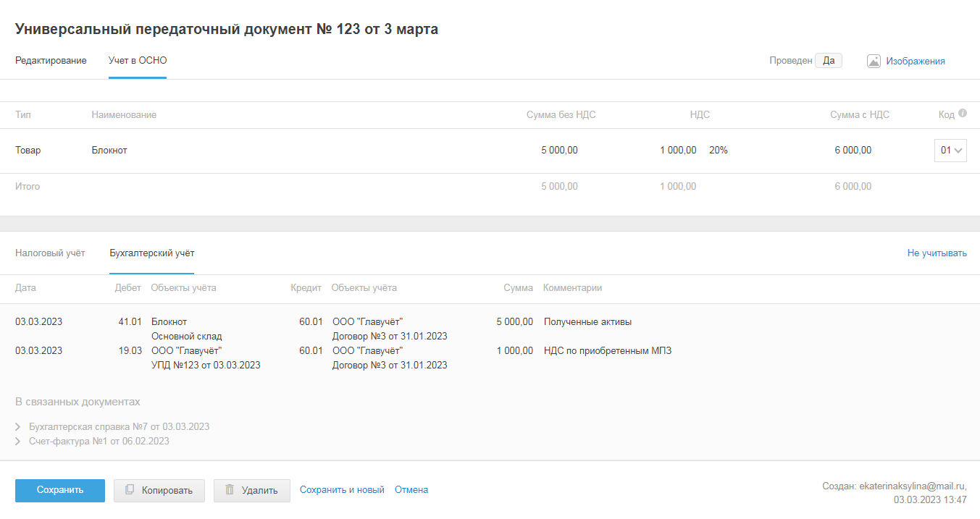Click the info icon next to Код

(x=963, y=114)
